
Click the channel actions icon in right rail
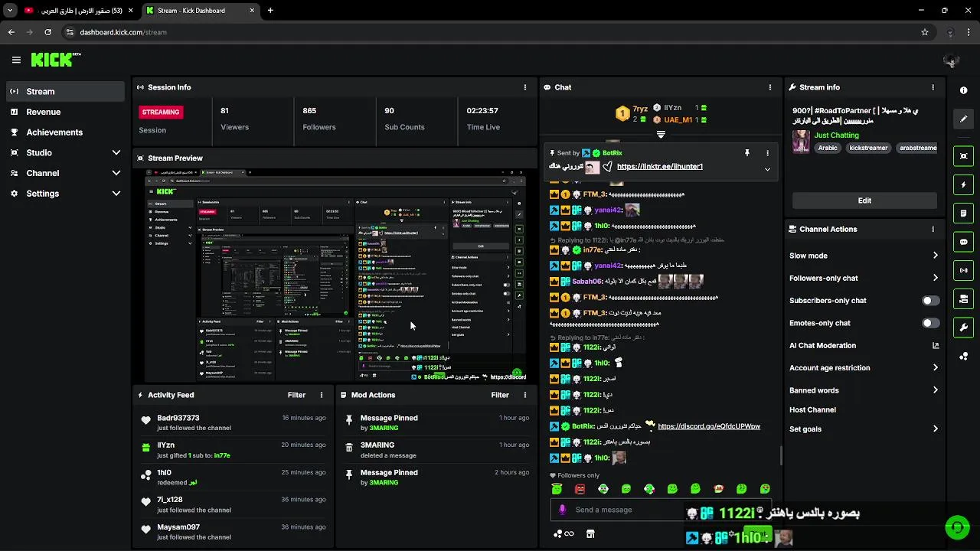(963, 299)
